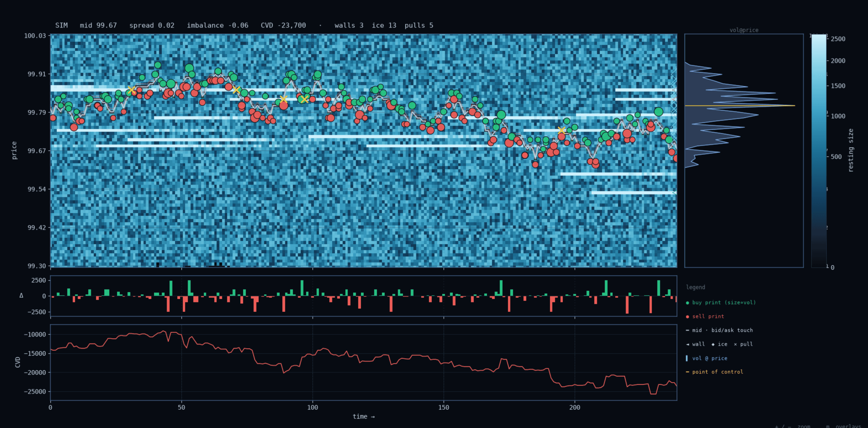Click the 'vol@price' panel title
The image size is (868, 428).
click(x=744, y=30)
